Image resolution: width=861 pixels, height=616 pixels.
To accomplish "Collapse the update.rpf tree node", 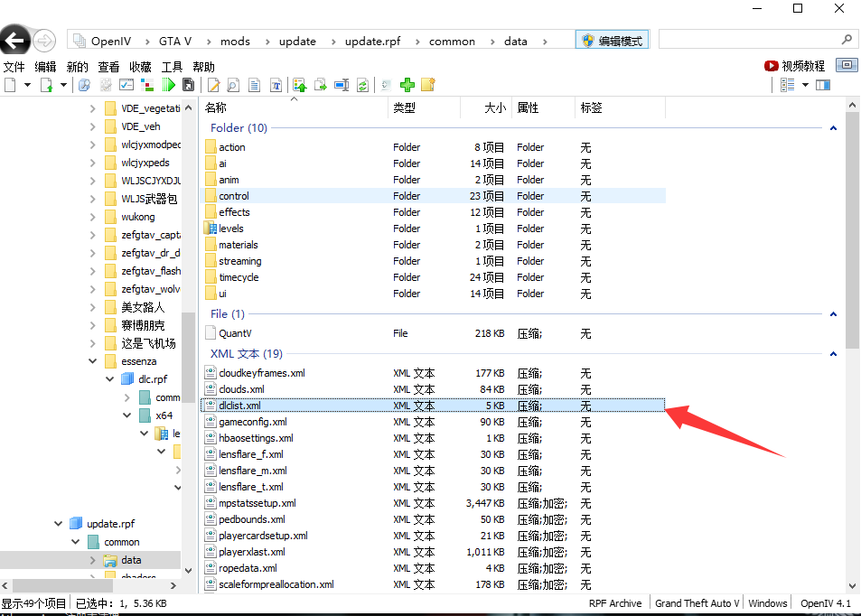I will tap(58, 524).
